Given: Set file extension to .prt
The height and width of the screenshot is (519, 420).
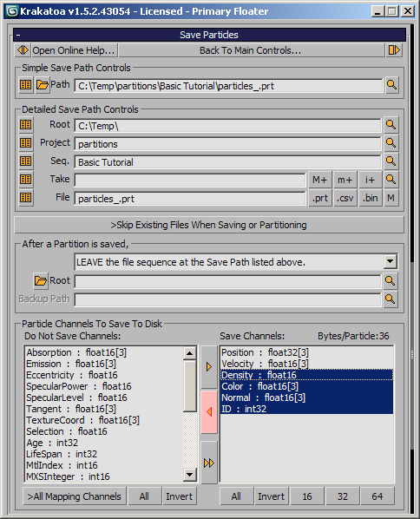Looking at the screenshot, I should pos(319,198).
